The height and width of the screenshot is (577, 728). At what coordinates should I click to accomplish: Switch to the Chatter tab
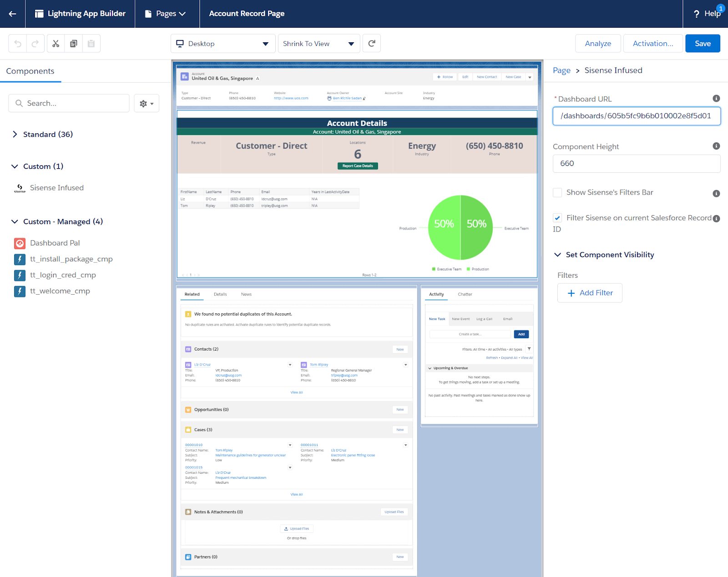(465, 295)
